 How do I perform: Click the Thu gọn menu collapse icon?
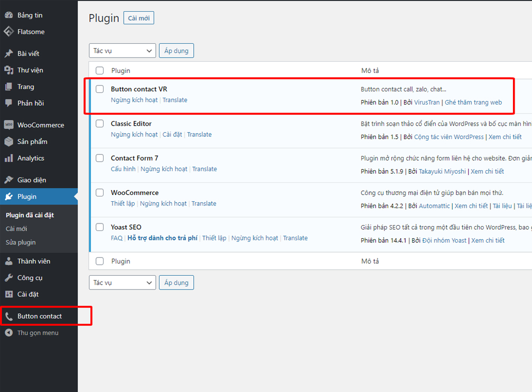point(8,333)
